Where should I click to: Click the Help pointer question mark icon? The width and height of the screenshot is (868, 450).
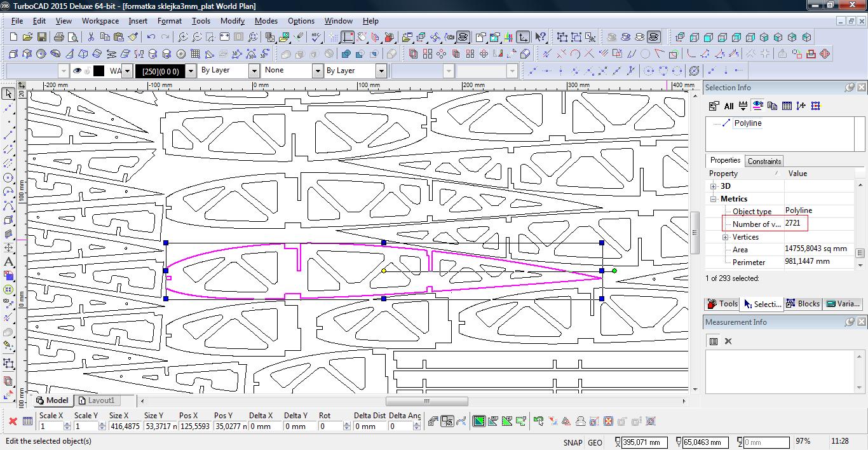[540, 37]
